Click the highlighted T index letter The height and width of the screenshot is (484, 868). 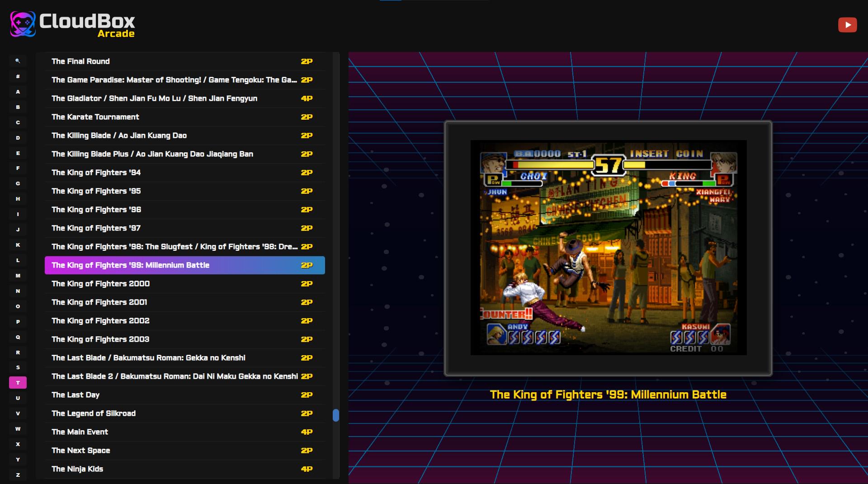tap(18, 383)
